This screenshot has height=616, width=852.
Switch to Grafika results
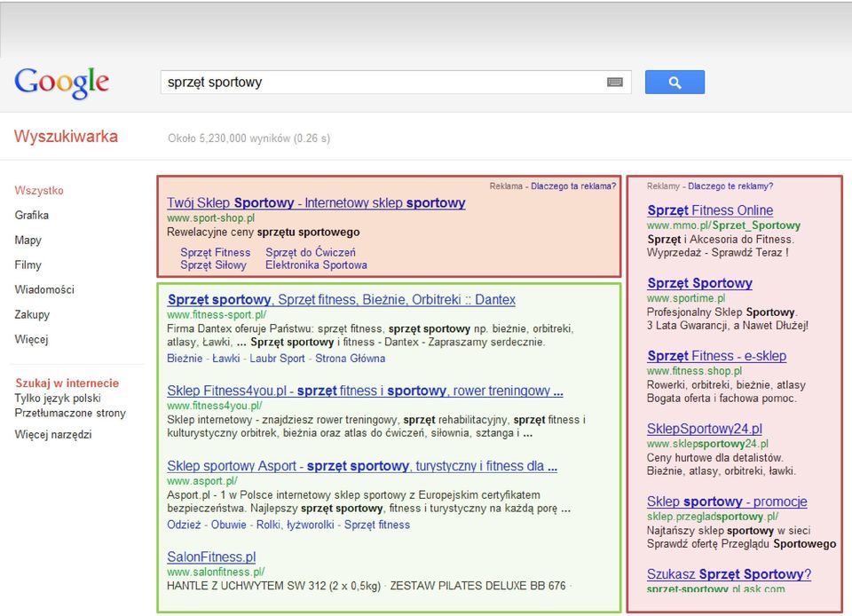click(32, 215)
